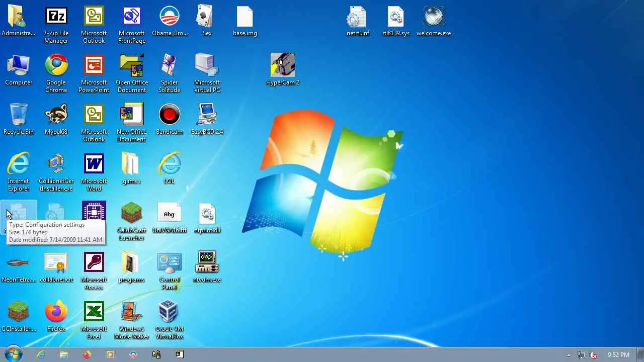Select the EasyBCD 2.4 icon
The height and width of the screenshot is (362, 644).
(x=207, y=120)
